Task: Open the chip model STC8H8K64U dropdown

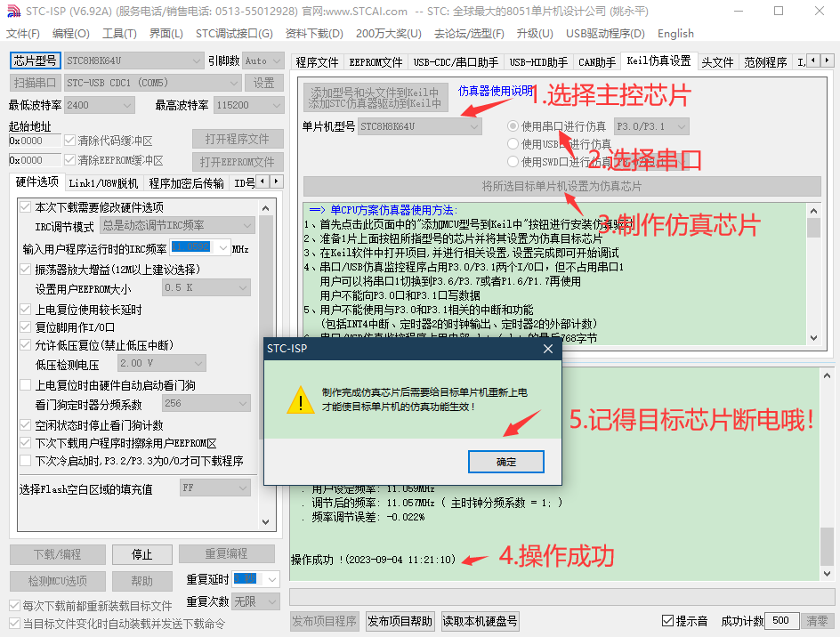Action: [x=134, y=60]
